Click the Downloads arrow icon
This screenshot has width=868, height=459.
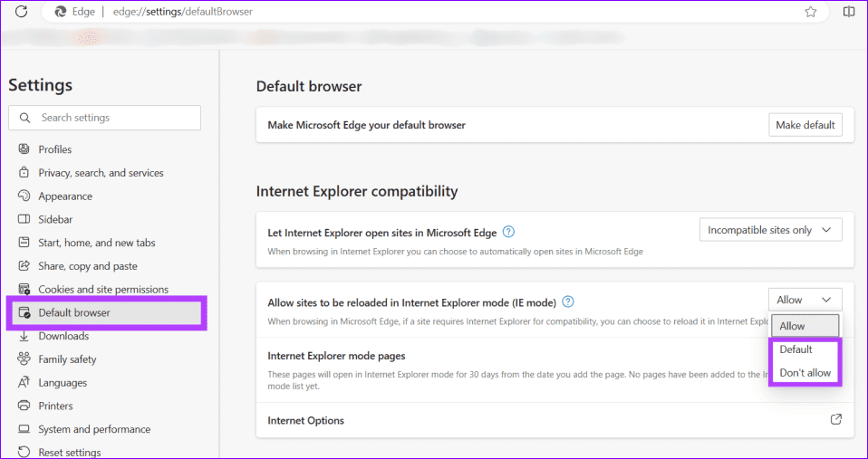(x=24, y=336)
